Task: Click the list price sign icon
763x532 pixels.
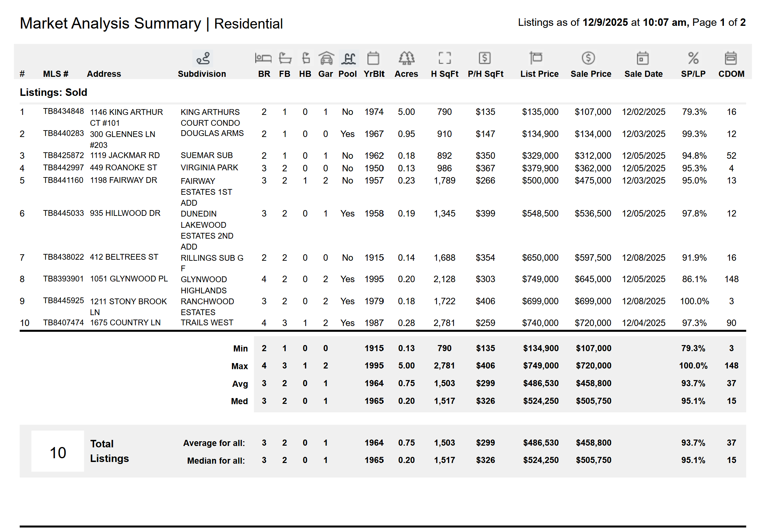Action: [x=536, y=58]
